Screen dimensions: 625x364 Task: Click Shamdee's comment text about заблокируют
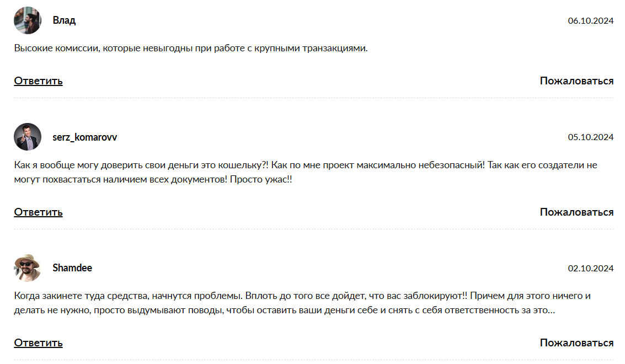(302, 303)
